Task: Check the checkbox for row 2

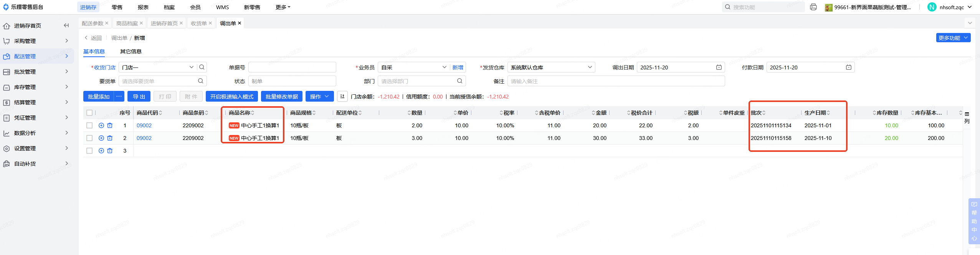Action: (89, 138)
